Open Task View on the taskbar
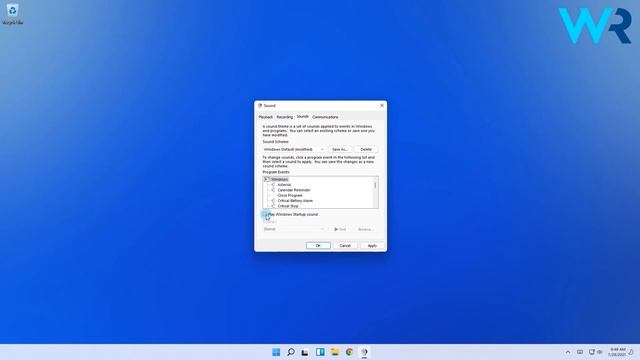Screen dimensions: 640x360 [305, 352]
